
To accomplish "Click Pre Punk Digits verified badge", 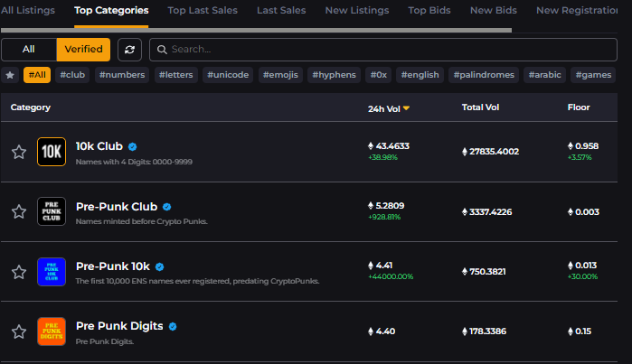I will click(173, 327).
